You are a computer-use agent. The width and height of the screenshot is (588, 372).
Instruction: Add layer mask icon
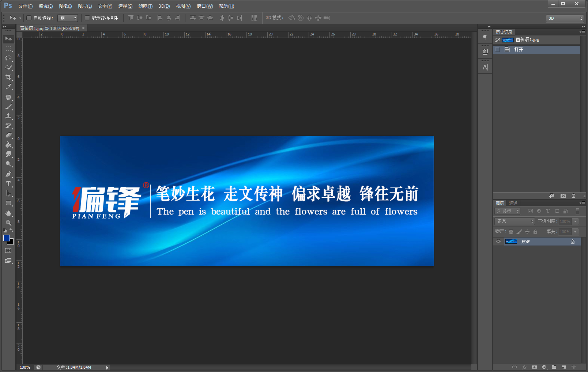click(534, 367)
